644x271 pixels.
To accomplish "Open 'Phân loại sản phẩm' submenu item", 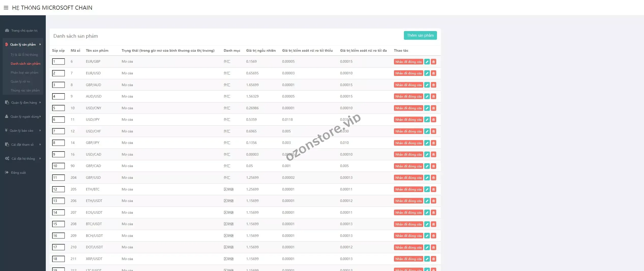I will pyautogui.click(x=24, y=72).
